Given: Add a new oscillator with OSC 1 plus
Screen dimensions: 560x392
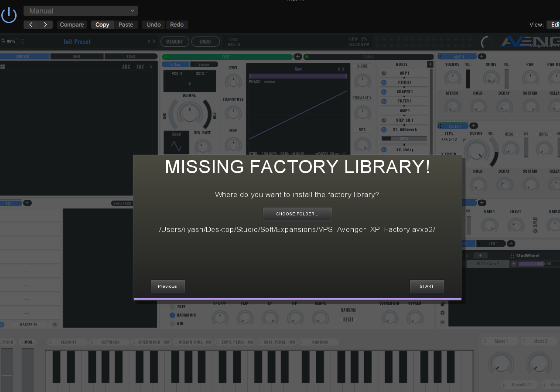Looking at the screenshot, I should [297, 57].
